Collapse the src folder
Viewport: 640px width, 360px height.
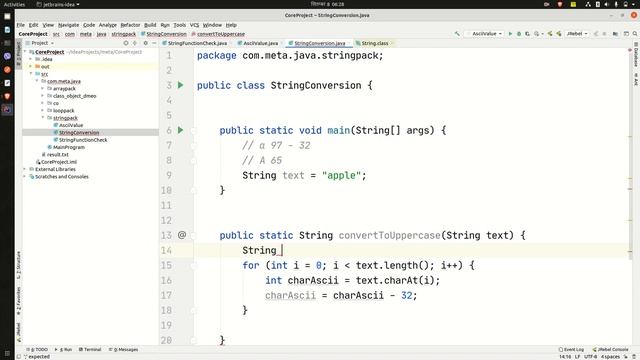click(31, 74)
